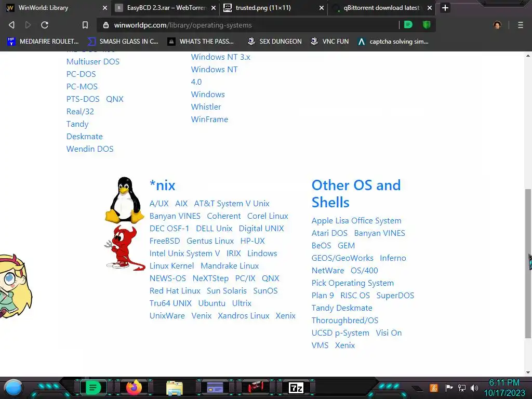Open the Pick Operating System link

[x=353, y=283]
